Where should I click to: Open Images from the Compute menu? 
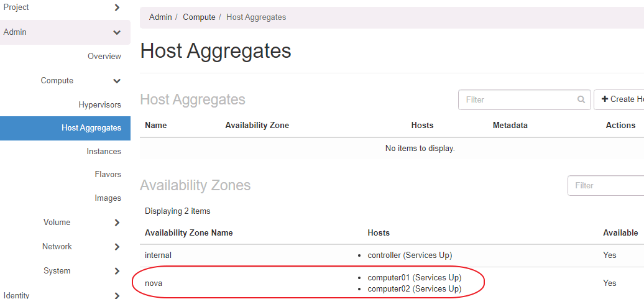108,198
